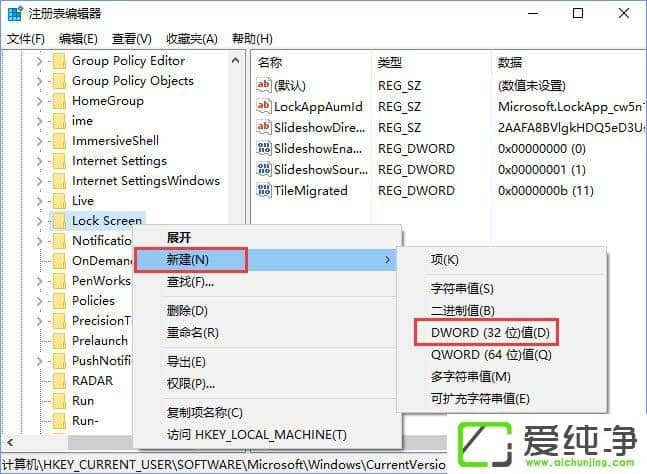Choose 删除(D) in the context menu
The height and width of the screenshot is (474, 647).
pyautogui.click(x=266, y=311)
